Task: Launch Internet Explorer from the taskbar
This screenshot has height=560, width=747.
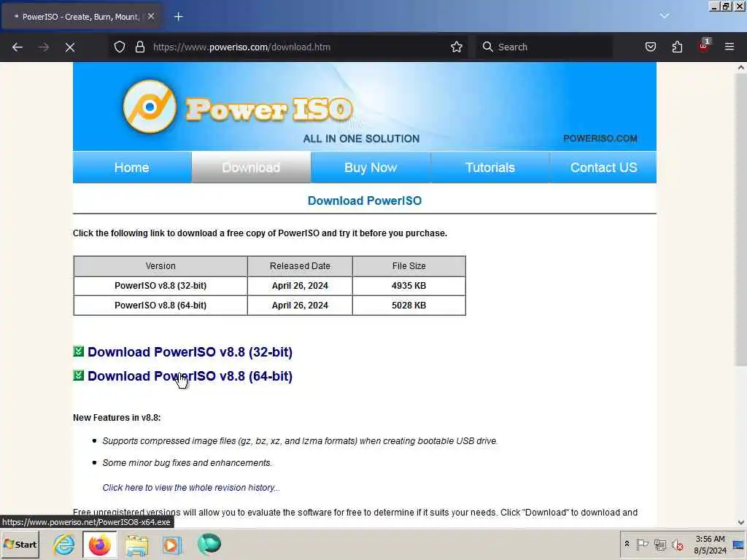Action: [64, 544]
